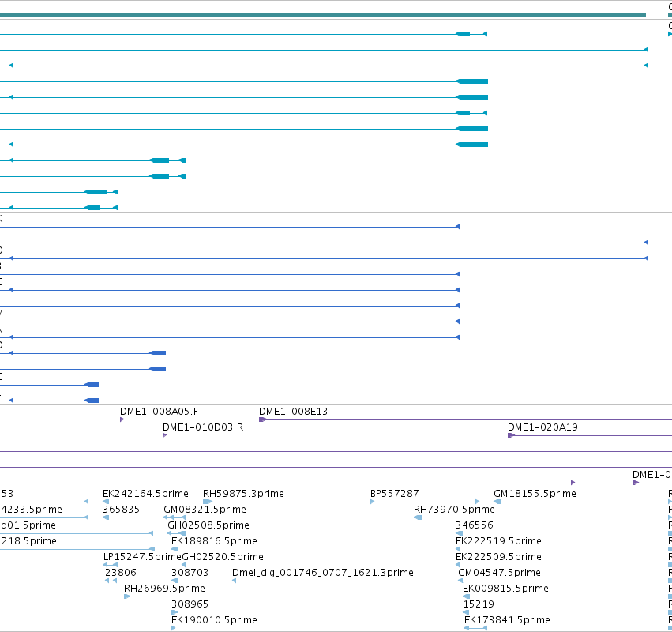Select the RH26969.5prime label
The image size is (672, 632).
164,589
